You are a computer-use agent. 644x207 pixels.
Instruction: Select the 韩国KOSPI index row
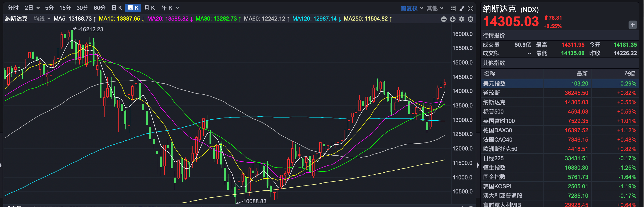560,186
